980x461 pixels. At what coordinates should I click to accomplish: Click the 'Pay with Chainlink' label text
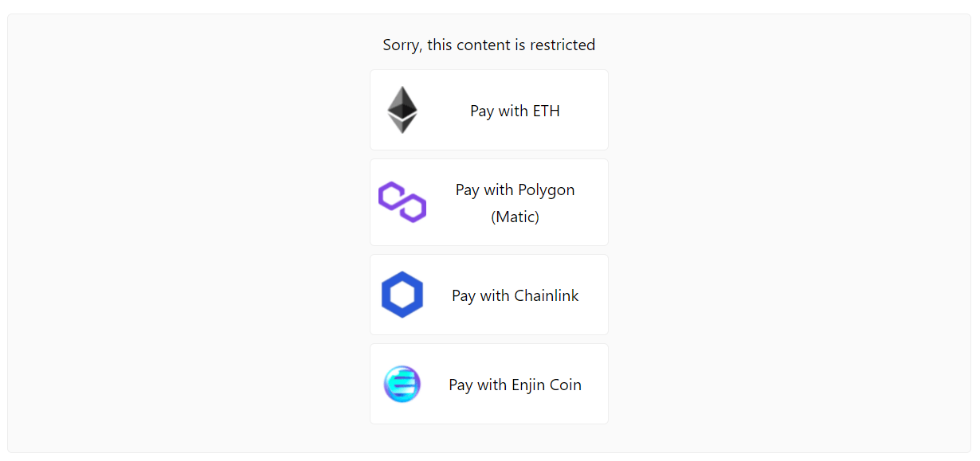click(515, 295)
